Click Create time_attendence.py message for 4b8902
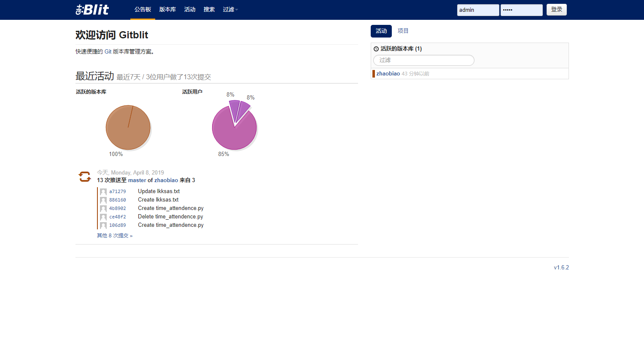 click(x=171, y=208)
